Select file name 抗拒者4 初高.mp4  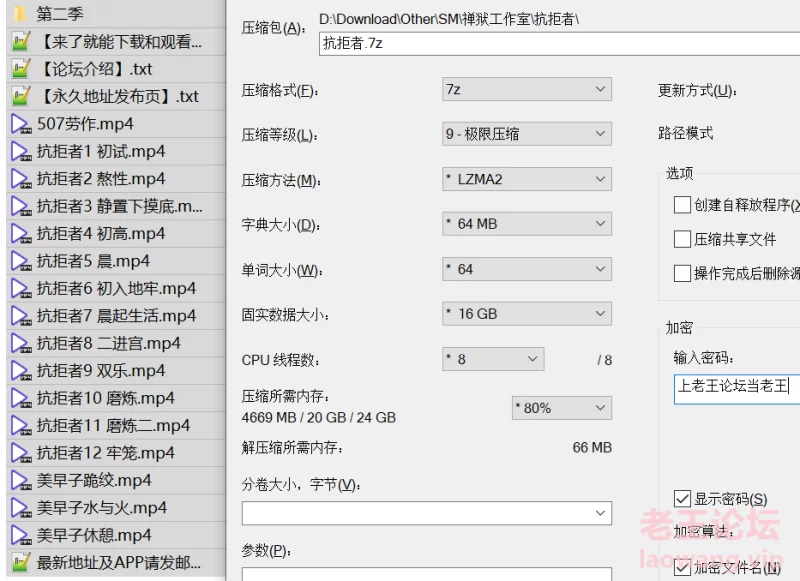[x=101, y=234]
